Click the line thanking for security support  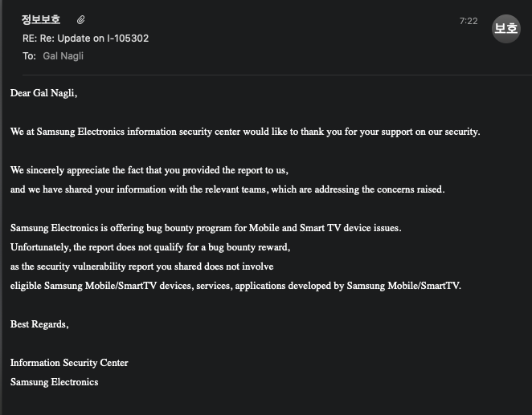pyautogui.click(x=245, y=132)
